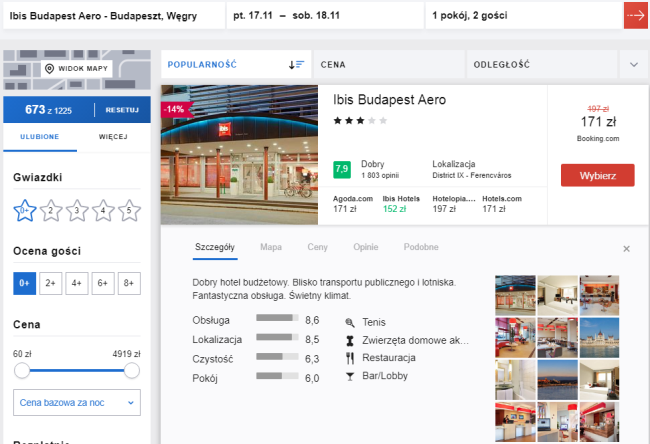Select the 3-star rating filter
The height and width of the screenshot is (444, 650).
[x=77, y=210]
